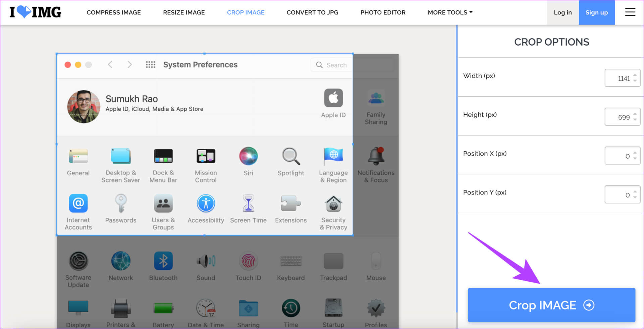Click the Printers icon
Image resolution: width=644 pixels, height=329 pixels.
121,308
